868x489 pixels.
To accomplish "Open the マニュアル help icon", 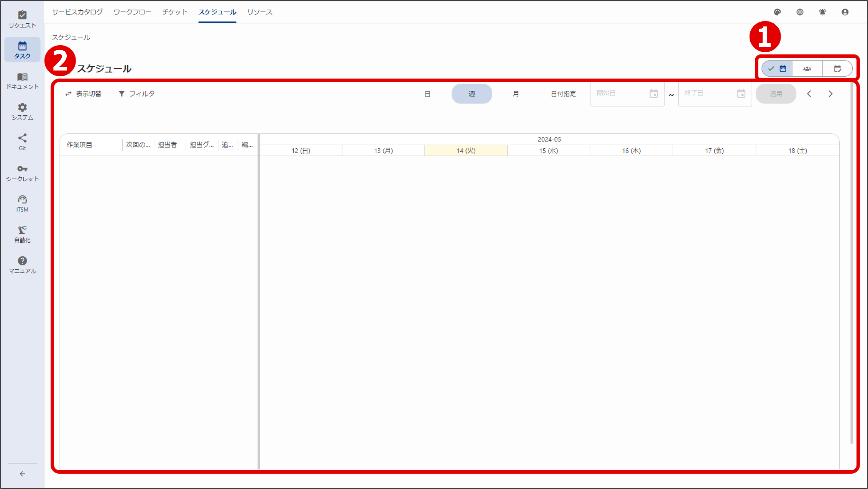I will pyautogui.click(x=22, y=264).
